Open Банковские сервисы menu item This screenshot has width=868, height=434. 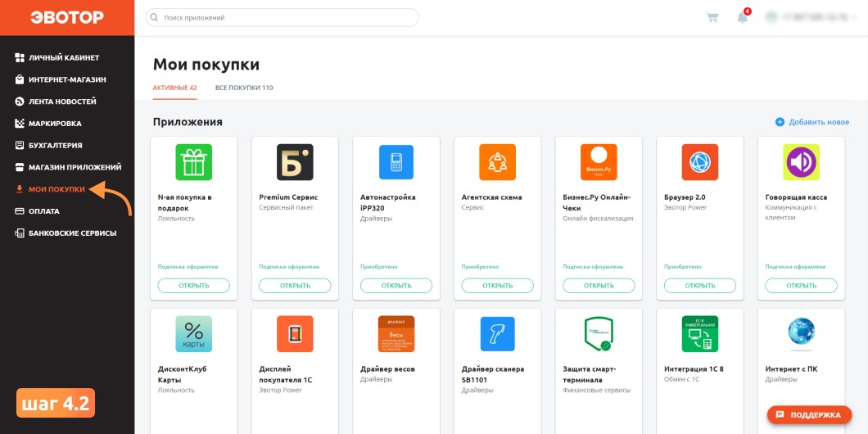click(x=73, y=233)
